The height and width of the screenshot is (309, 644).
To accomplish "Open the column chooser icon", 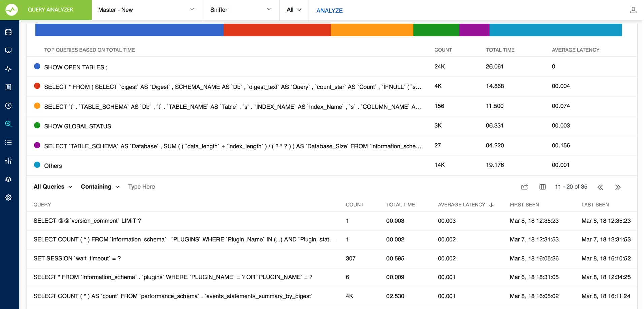I will pyautogui.click(x=542, y=187).
